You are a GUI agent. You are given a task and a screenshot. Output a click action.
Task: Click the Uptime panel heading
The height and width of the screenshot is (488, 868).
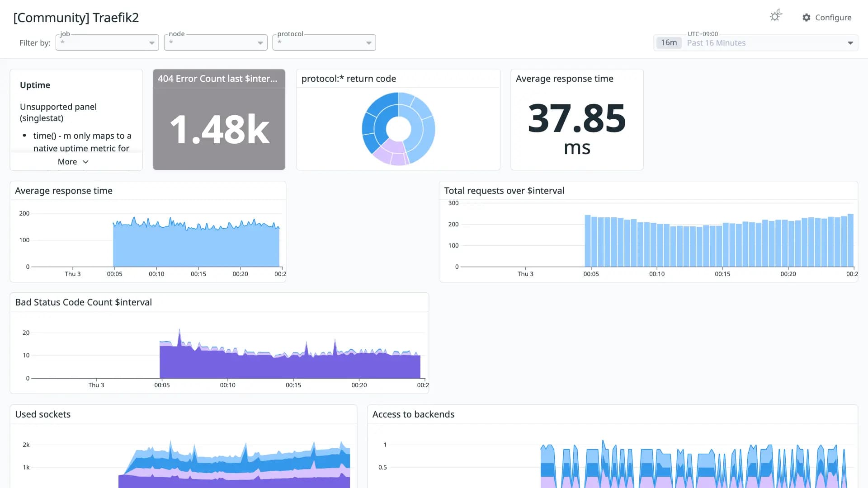(35, 85)
